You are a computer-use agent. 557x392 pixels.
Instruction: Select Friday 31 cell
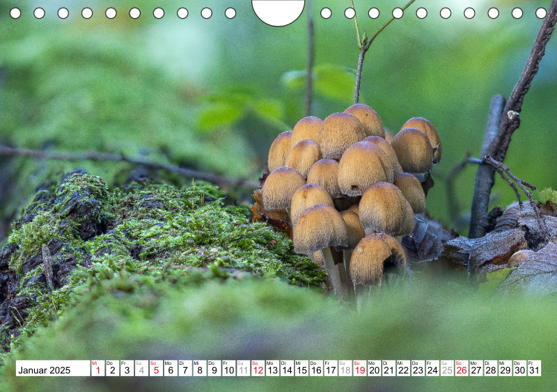pos(534,368)
